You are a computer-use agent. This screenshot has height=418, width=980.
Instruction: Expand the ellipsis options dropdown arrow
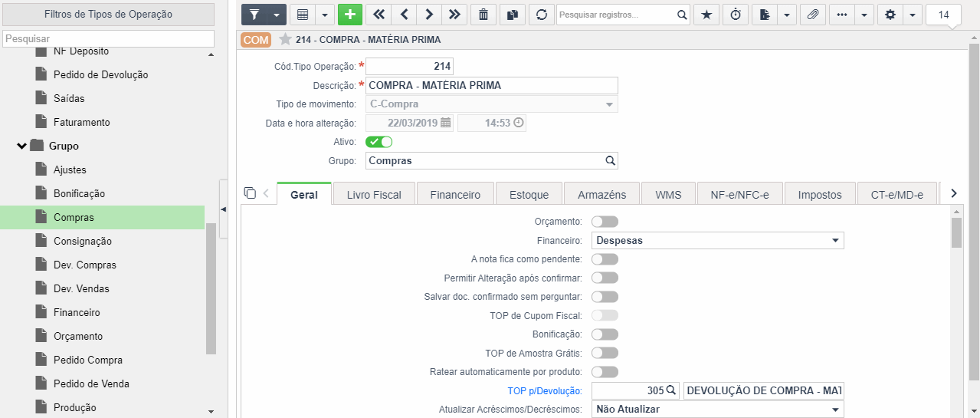[864, 15]
